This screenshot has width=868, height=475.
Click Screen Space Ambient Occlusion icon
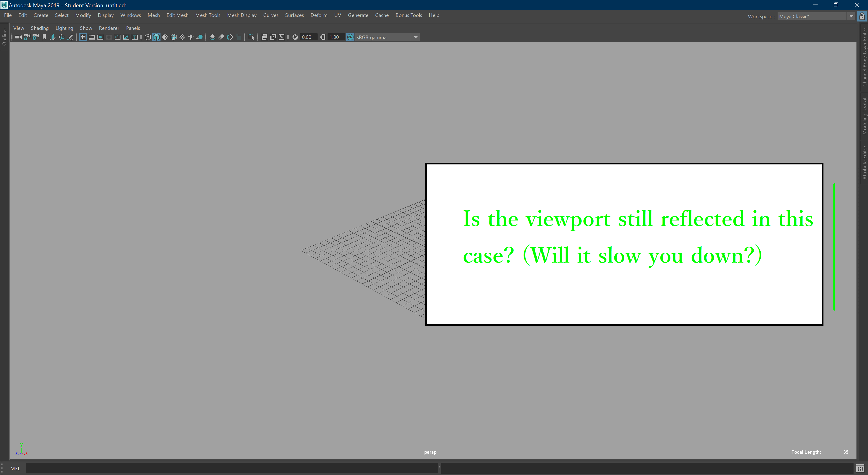212,37
